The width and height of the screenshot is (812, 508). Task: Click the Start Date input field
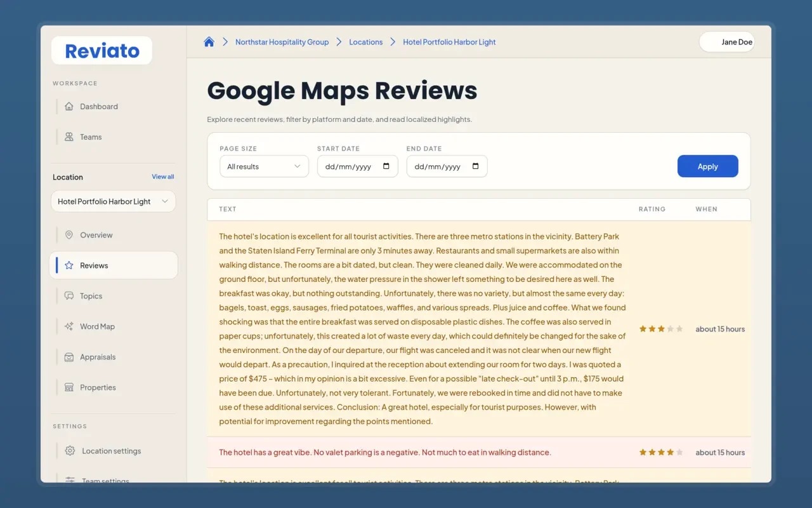pyautogui.click(x=357, y=166)
